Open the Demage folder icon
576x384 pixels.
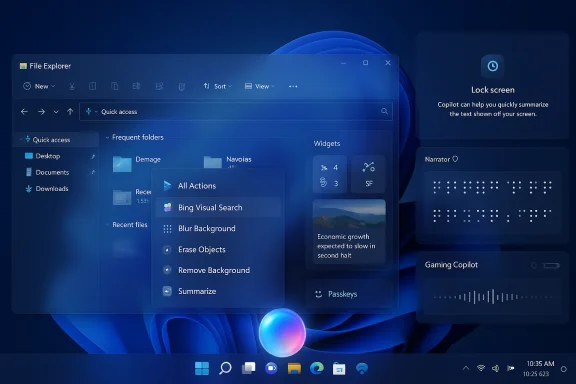point(122,164)
